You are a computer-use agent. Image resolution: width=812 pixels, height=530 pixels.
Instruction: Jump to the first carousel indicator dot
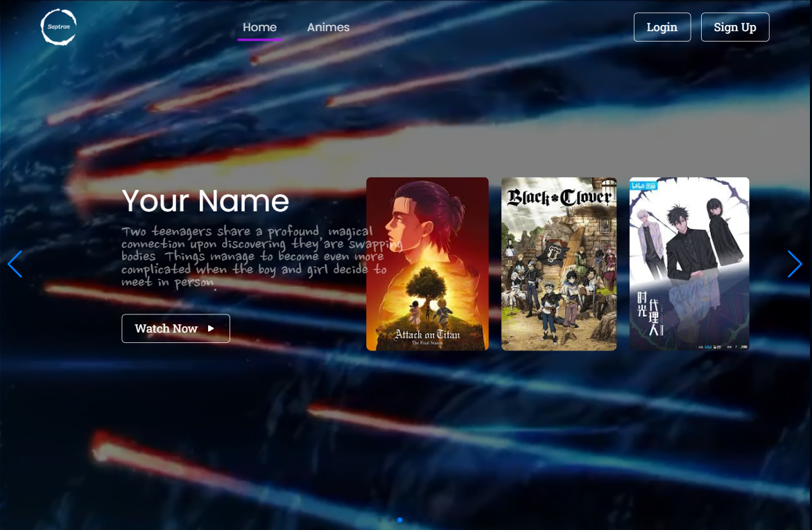point(379,520)
